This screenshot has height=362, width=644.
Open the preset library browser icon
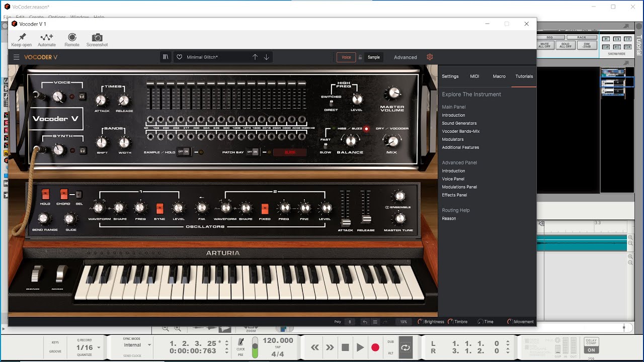coord(166,57)
